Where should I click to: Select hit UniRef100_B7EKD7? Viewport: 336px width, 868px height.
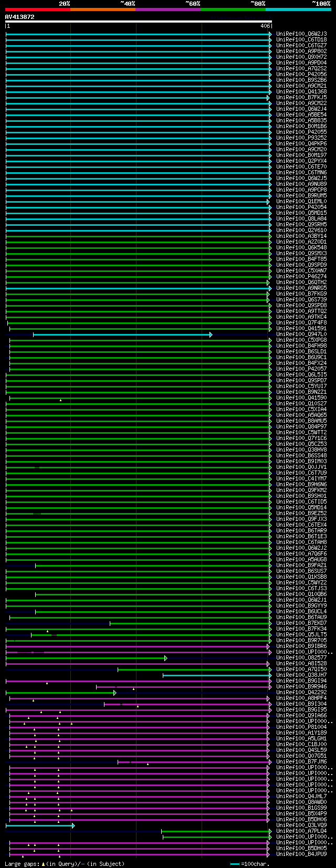point(301,623)
